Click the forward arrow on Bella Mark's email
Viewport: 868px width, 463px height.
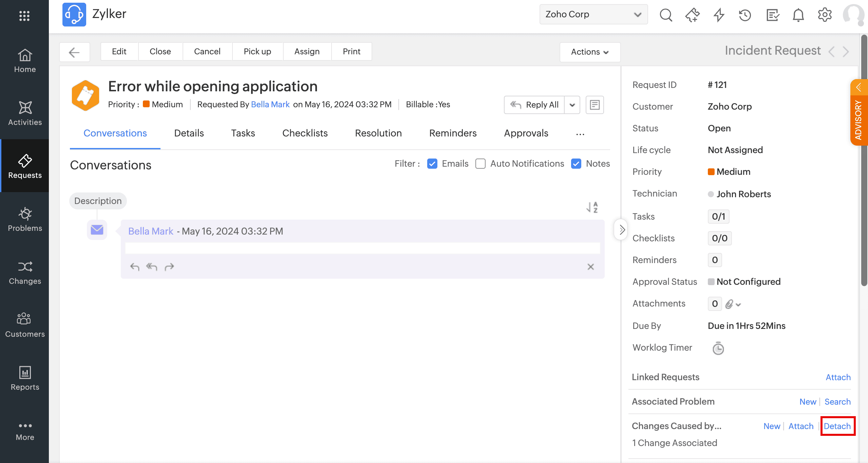point(169,267)
